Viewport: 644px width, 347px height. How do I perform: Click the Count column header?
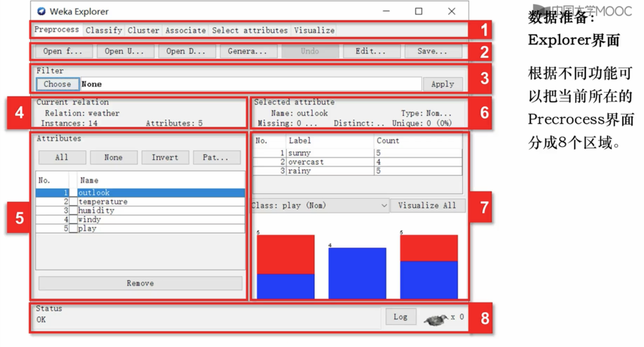tap(418, 141)
